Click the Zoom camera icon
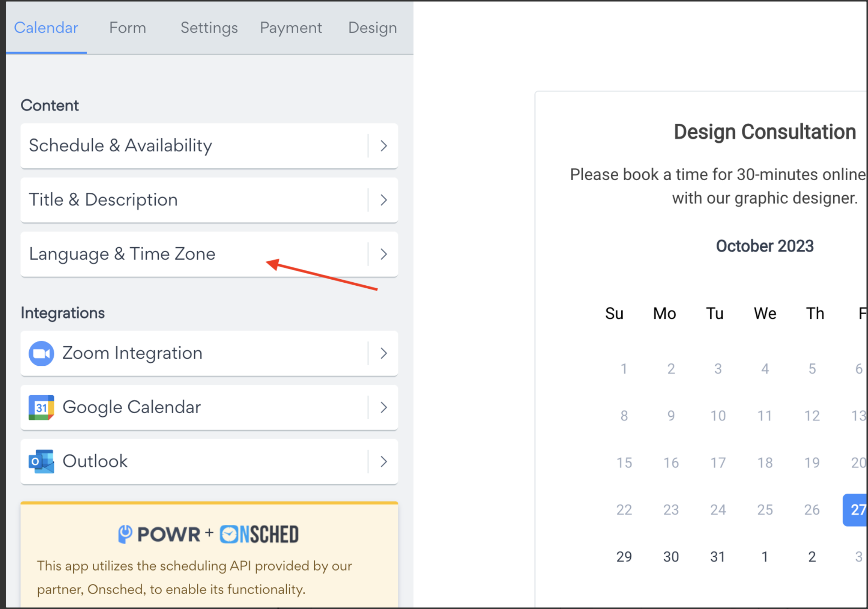The height and width of the screenshot is (609, 868). [x=41, y=353]
